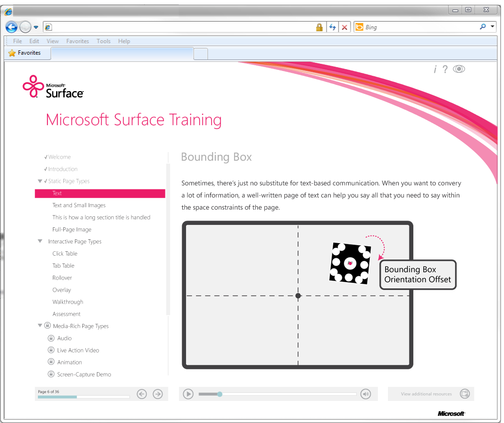Viewport: 504px width, 423px height.
Task: Open the Audio page
Action: pyautogui.click(x=64, y=338)
